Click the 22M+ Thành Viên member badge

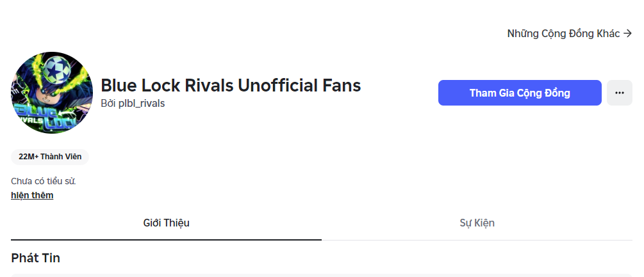pos(50,157)
